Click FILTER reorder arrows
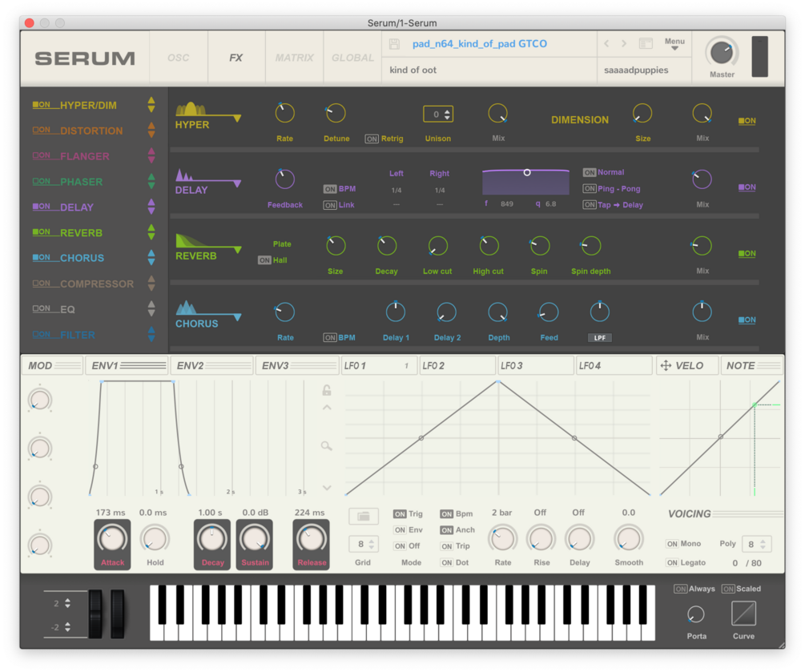The image size is (805, 672). click(151, 334)
